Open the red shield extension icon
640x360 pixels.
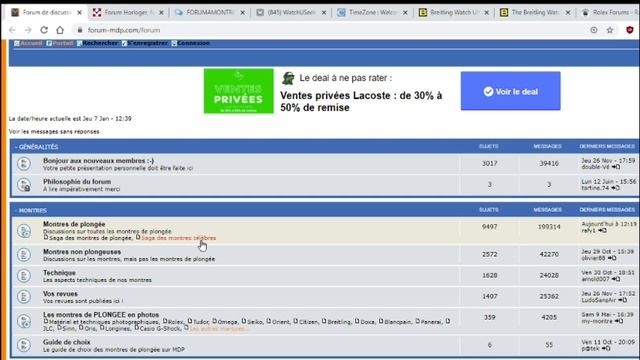[630, 30]
